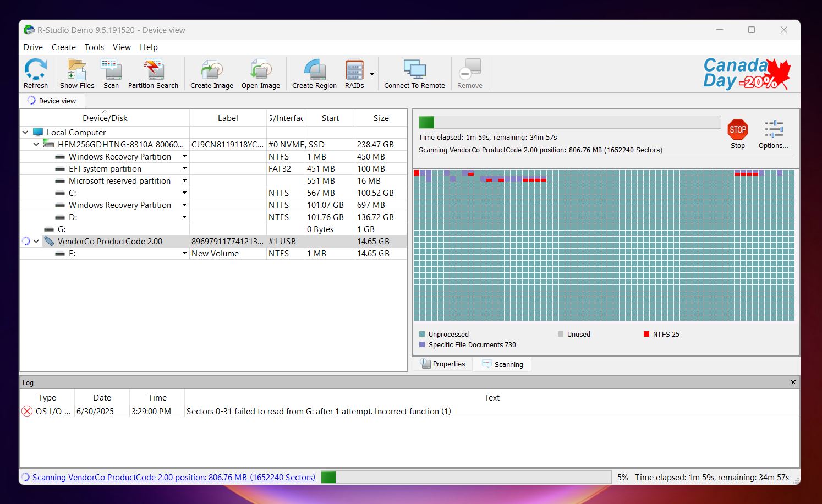Click the first red block in scan map
The width and height of the screenshot is (822, 504).
coord(417,173)
